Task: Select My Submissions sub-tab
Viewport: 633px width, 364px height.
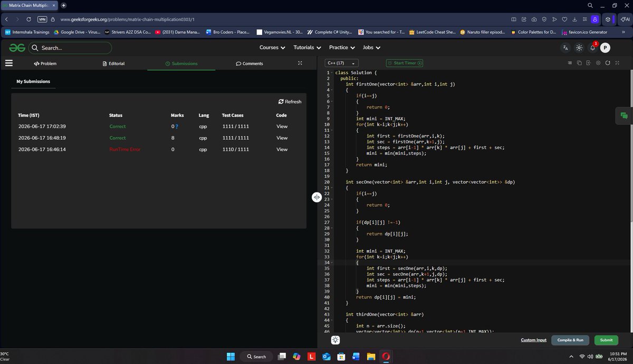Action: point(33,81)
